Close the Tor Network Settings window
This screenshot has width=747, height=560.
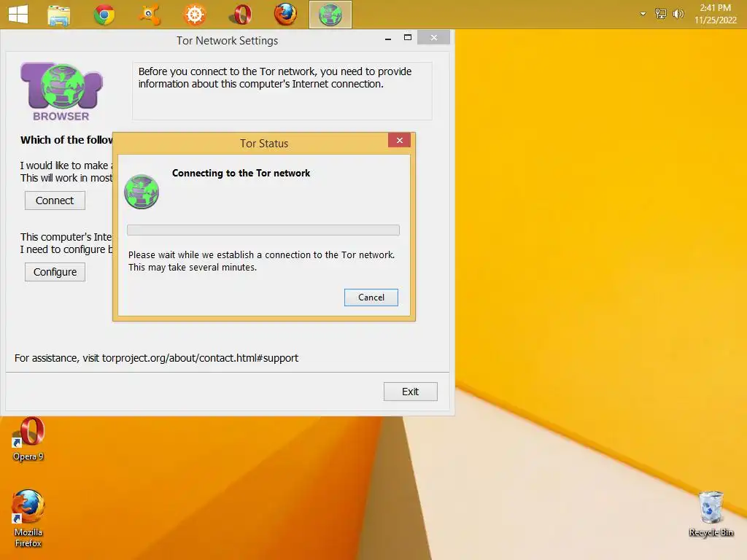(433, 37)
